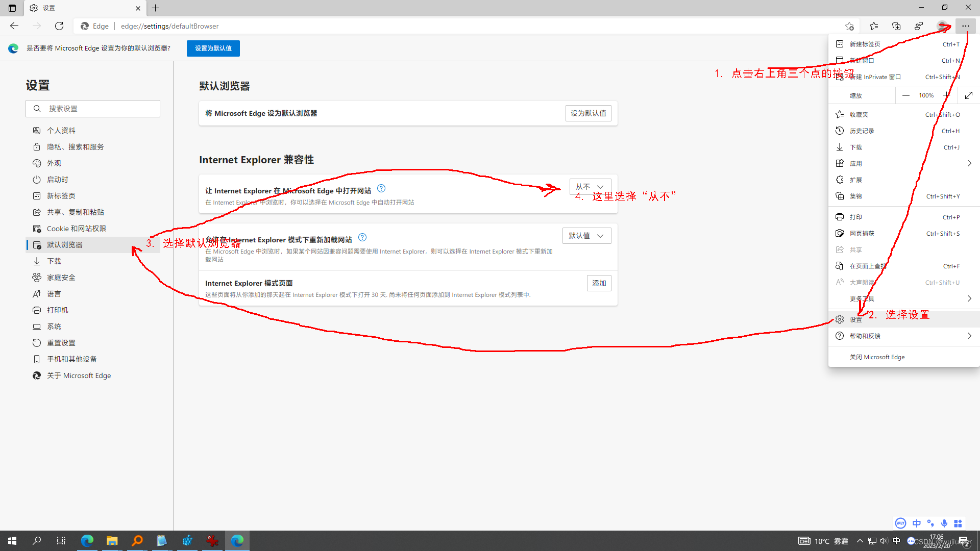The width and height of the screenshot is (980, 551).
Task: Choose 关闭 Microsoft Edge in the menu
Action: (x=904, y=357)
